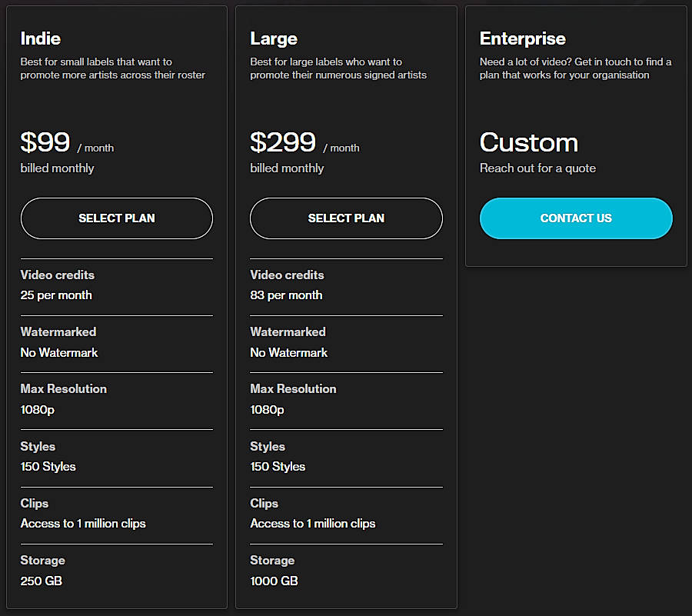Click the '250 GB' storage value
Viewport: 692px width, 616px height.
pos(41,581)
